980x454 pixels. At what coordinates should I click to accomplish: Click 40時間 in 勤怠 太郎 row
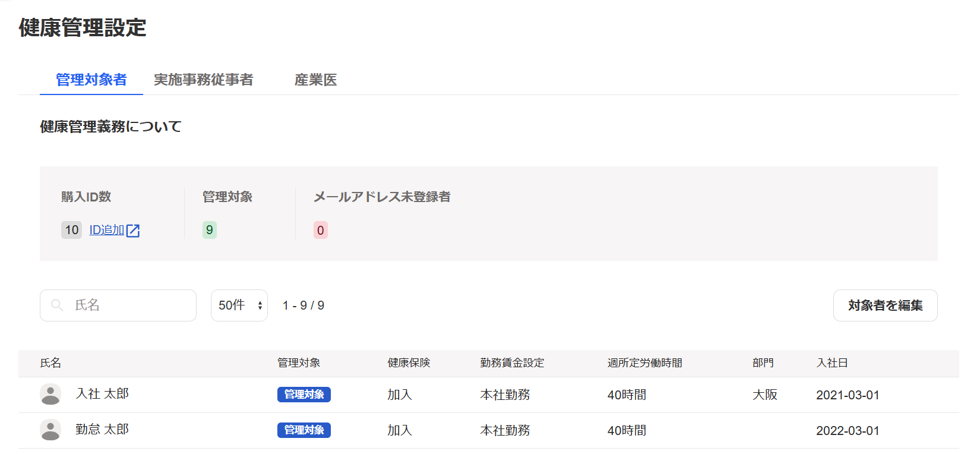tap(627, 430)
